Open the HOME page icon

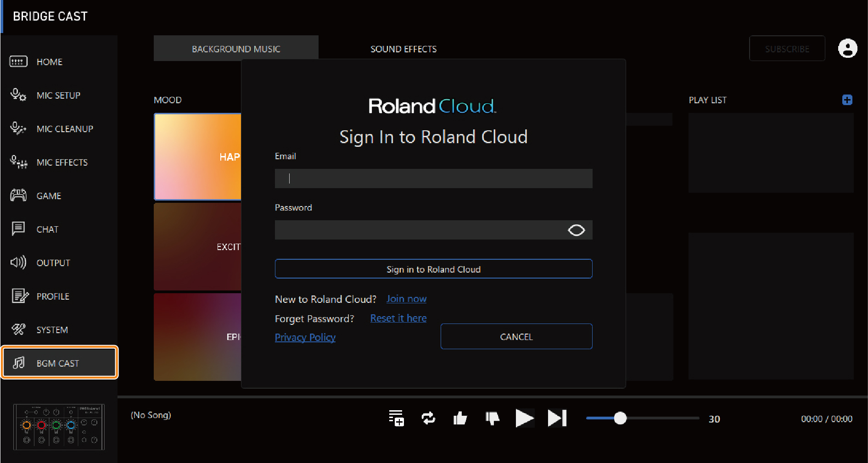tap(18, 61)
